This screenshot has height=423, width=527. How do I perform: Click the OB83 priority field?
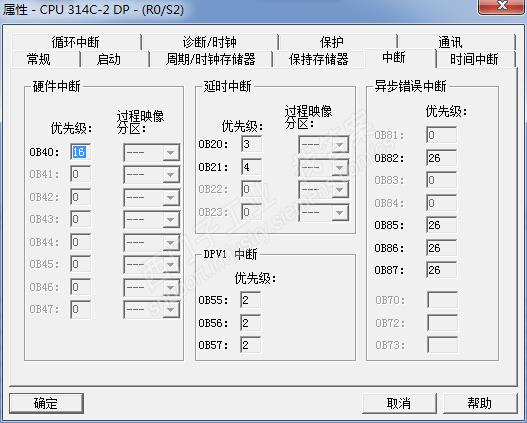[442, 180]
